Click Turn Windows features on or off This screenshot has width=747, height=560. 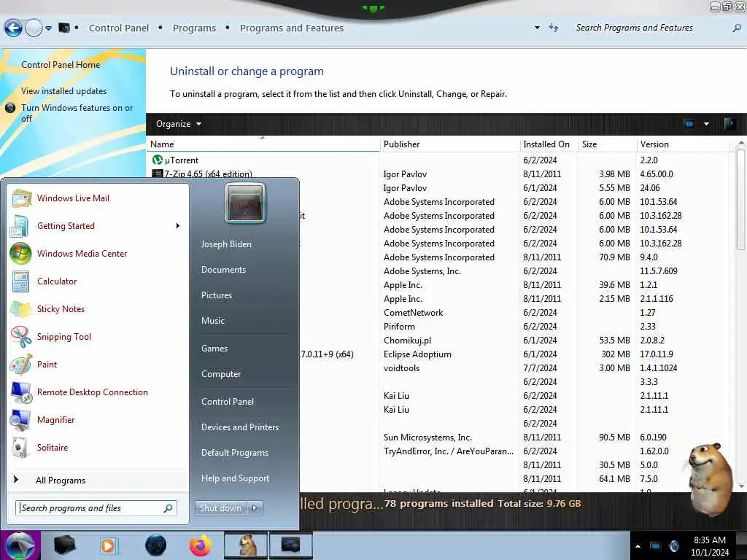(77, 113)
